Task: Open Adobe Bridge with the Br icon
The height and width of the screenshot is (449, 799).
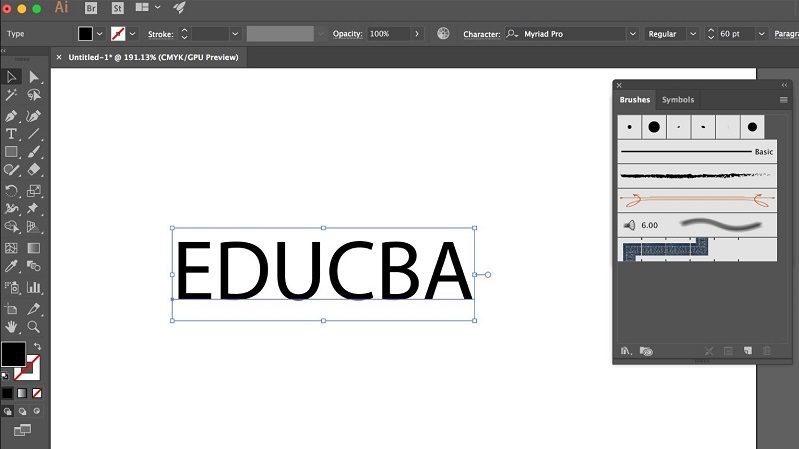Action: pos(91,8)
